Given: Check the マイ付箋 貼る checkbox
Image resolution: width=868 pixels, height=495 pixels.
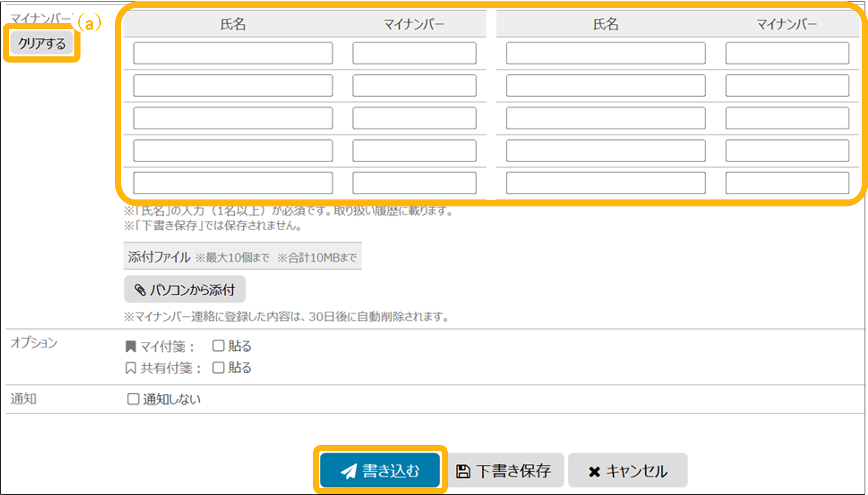Looking at the screenshot, I should click(x=218, y=346).
